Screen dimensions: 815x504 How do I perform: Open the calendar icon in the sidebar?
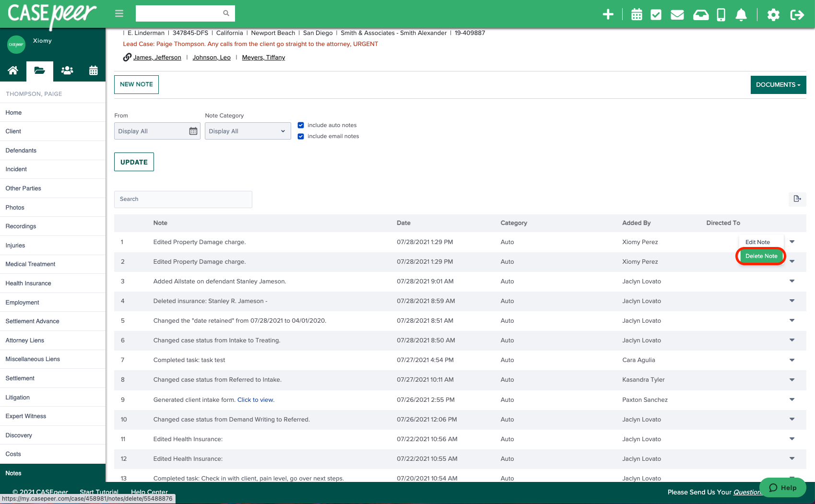93,70
